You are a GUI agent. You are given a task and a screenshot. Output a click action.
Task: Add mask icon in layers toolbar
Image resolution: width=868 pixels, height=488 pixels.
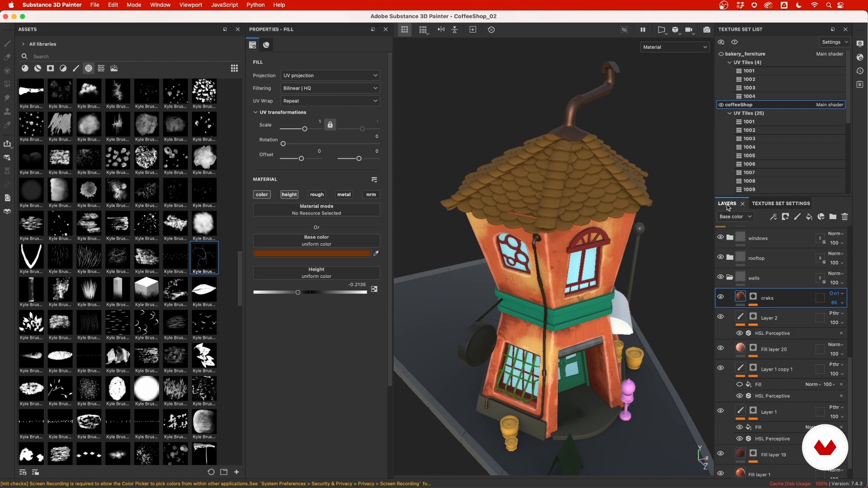pyautogui.click(x=785, y=217)
